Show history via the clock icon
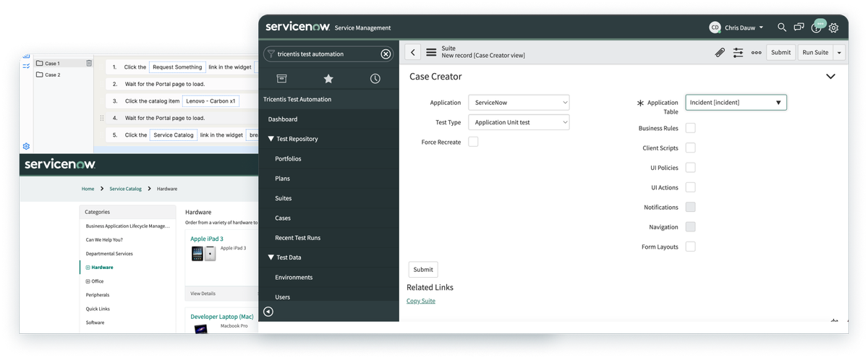The width and height of the screenshot is (868, 358). pos(375,79)
